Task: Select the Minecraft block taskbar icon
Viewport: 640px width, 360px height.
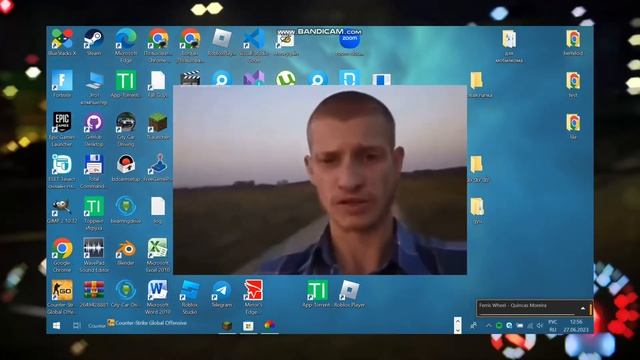Action: [227, 325]
